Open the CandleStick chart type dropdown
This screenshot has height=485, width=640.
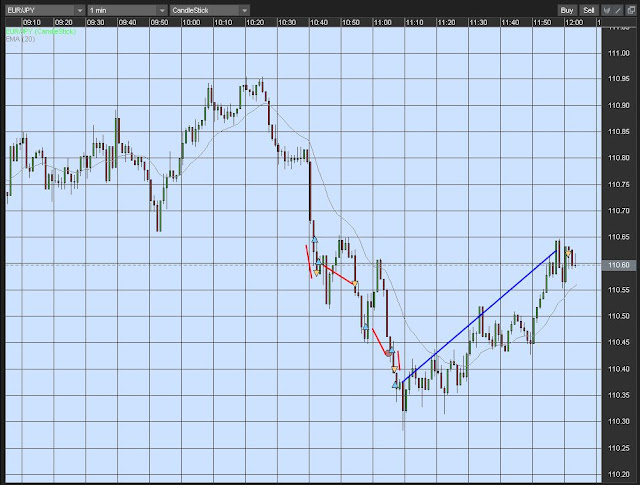tap(209, 10)
